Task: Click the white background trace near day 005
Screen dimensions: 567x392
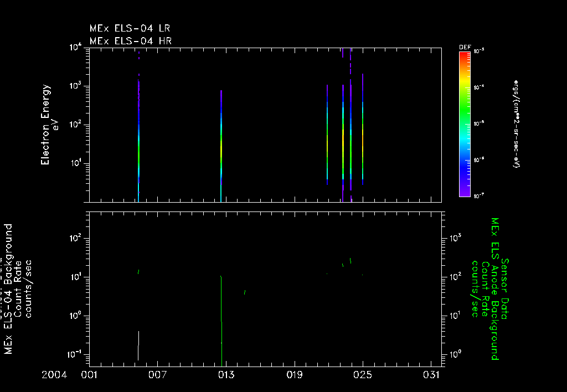Action: 138,345
